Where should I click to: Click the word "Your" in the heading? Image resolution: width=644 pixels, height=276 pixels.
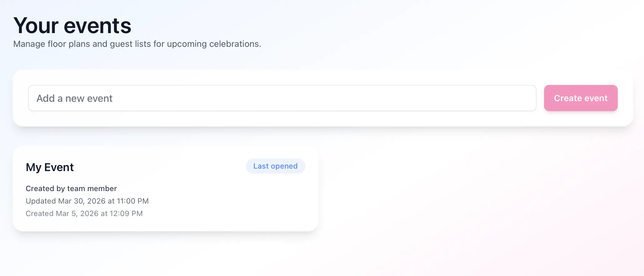click(x=36, y=26)
